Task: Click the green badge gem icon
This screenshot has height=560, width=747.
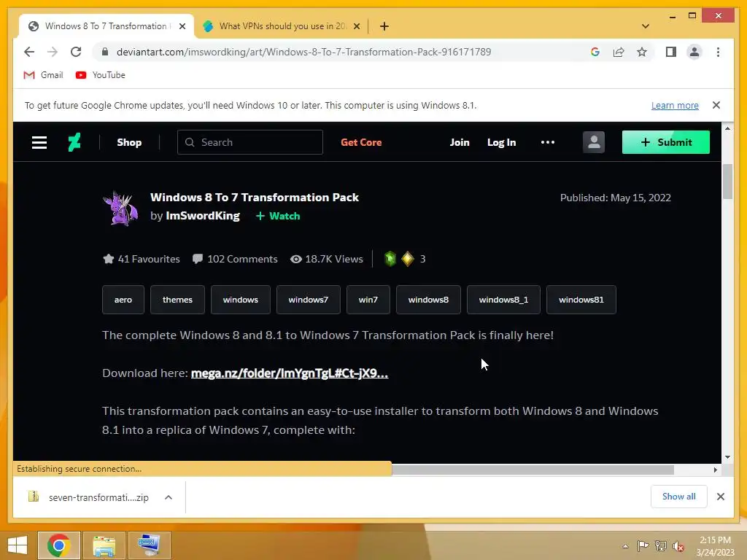Action: pos(390,259)
